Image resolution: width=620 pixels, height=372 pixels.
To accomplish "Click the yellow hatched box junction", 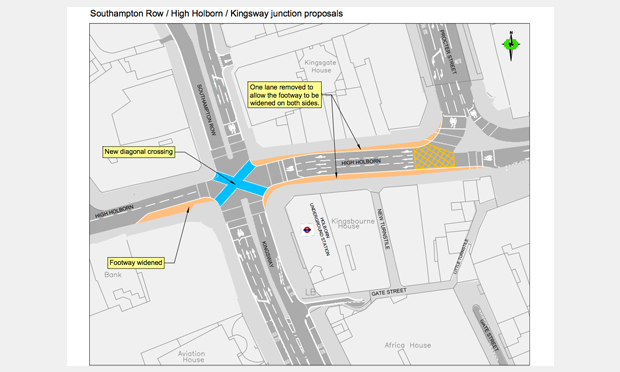I will 434,157.
